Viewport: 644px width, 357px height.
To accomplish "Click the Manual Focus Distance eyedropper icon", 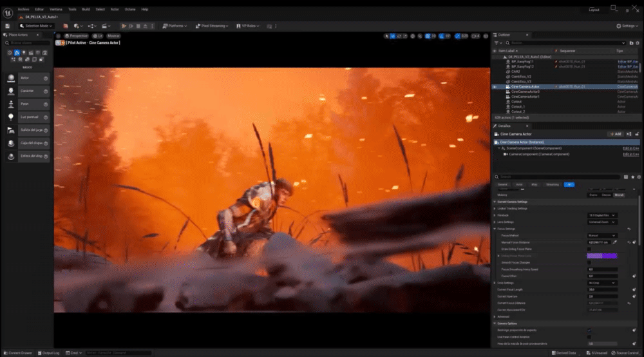I will [615, 242].
